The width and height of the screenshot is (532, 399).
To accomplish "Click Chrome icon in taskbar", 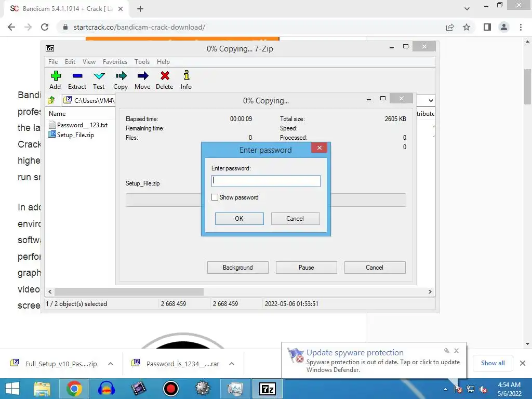I will (74, 389).
